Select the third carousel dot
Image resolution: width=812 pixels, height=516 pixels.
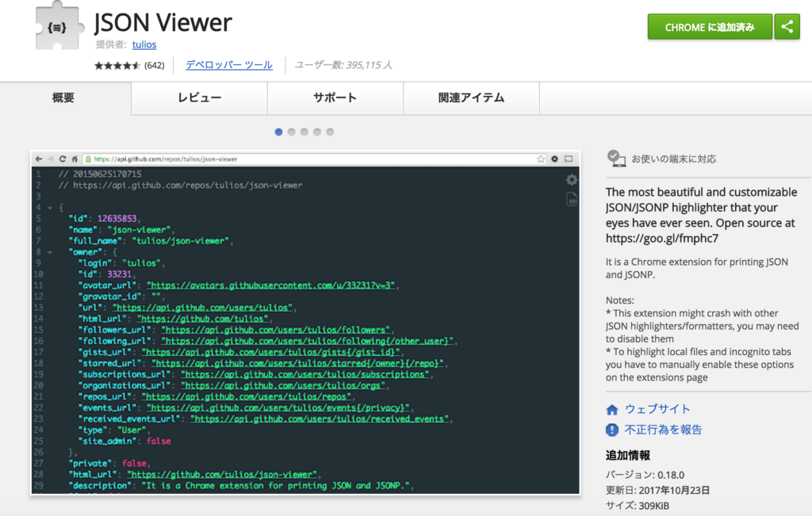point(304,132)
